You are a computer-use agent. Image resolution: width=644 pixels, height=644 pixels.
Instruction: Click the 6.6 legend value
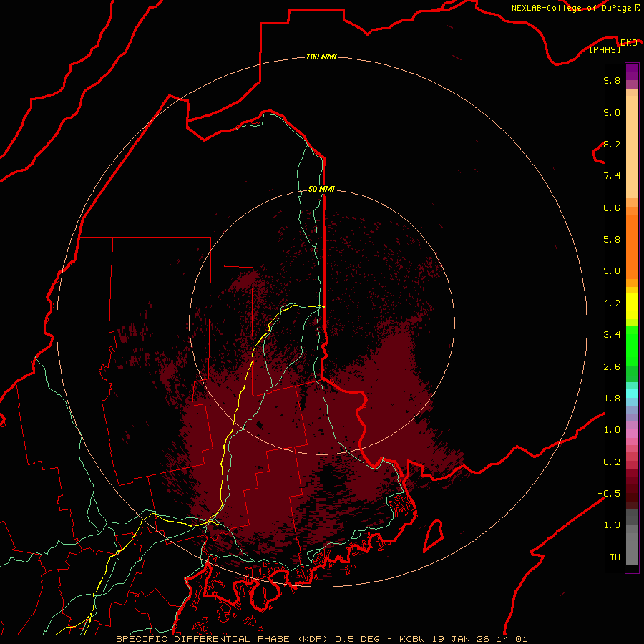click(612, 208)
